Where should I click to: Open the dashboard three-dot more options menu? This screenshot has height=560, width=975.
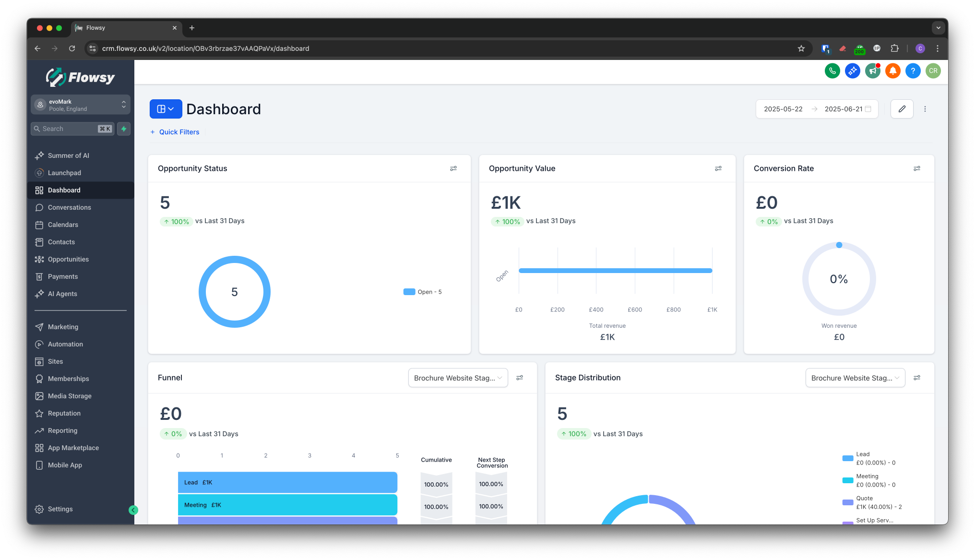tap(925, 109)
